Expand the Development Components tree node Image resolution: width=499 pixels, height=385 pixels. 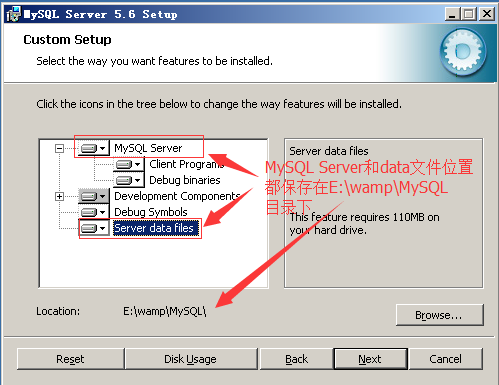pos(59,196)
